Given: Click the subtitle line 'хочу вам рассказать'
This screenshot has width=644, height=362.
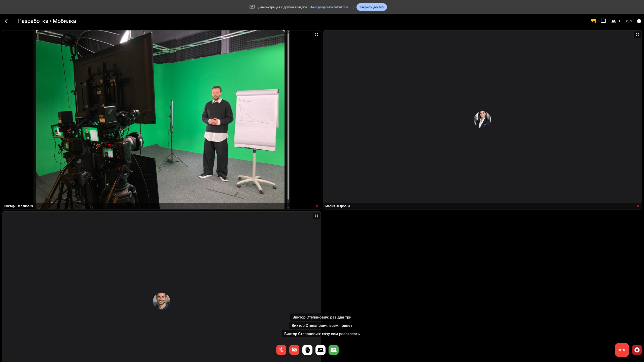Looking at the screenshot, I should pyautogui.click(x=322, y=334).
